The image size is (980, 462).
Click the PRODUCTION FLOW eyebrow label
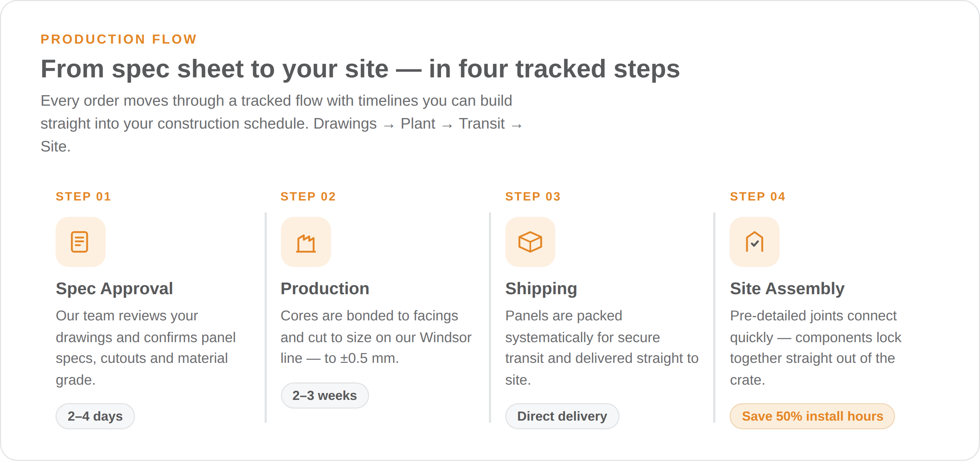point(119,39)
